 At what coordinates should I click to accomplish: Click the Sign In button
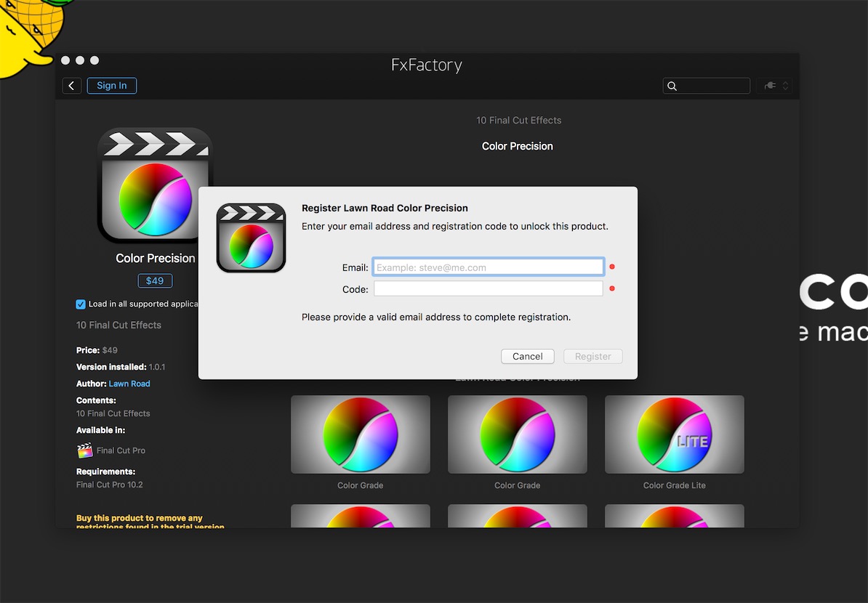[x=112, y=86]
